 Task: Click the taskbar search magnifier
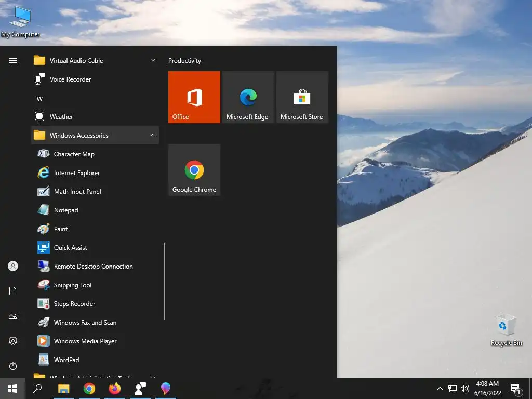(37, 389)
